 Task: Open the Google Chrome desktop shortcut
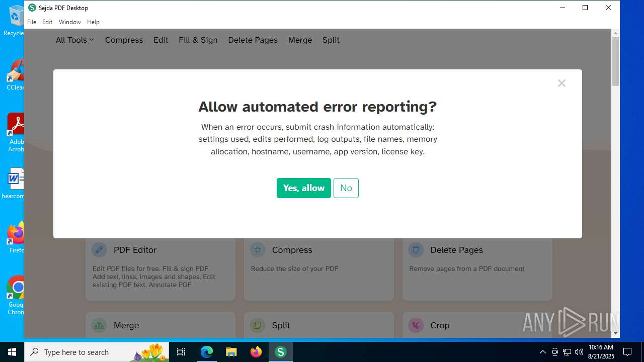coord(16,296)
